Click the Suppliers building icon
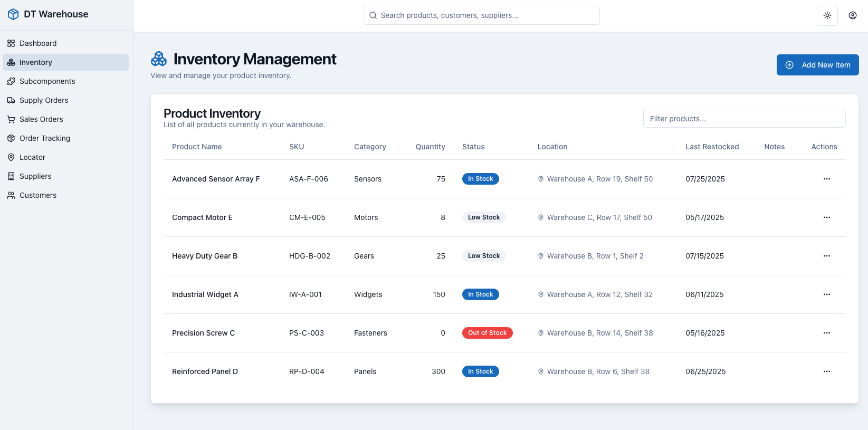Viewport: 868px width, 430px height. (x=11, y=176)
